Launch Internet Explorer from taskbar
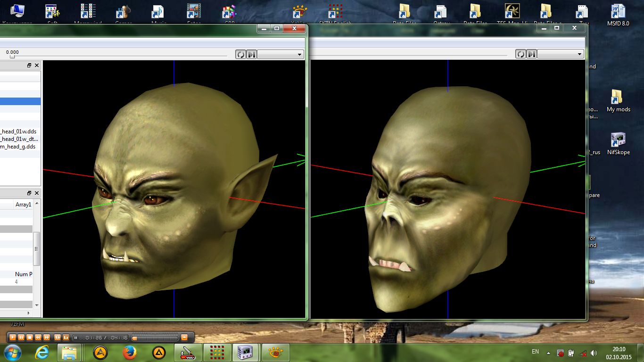This screenshot has height=362, width=644. tap(43, 353)
